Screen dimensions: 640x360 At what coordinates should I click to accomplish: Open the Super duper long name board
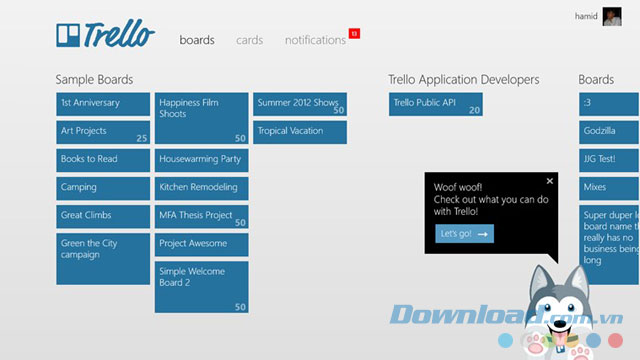609,245
